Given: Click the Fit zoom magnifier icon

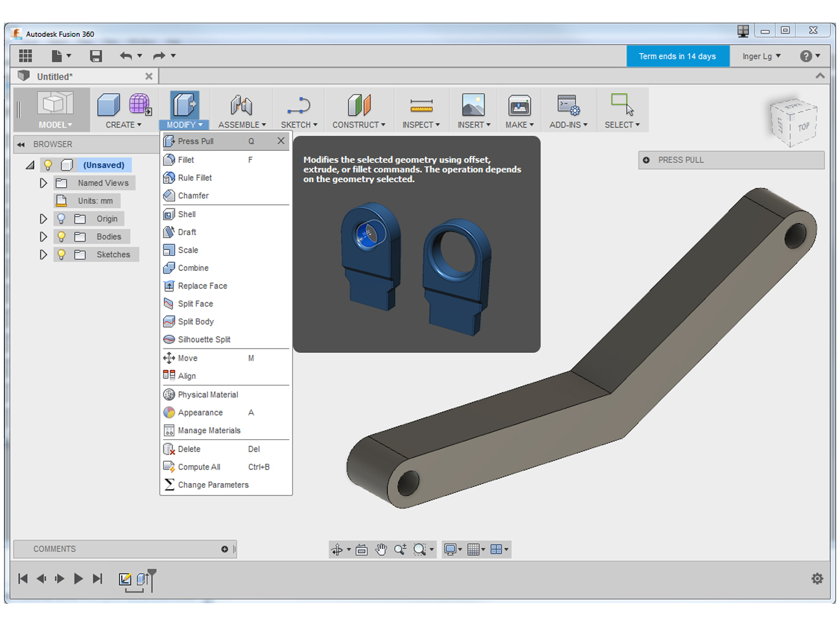Looking at the screenshot, I should (x=420, y=549).
